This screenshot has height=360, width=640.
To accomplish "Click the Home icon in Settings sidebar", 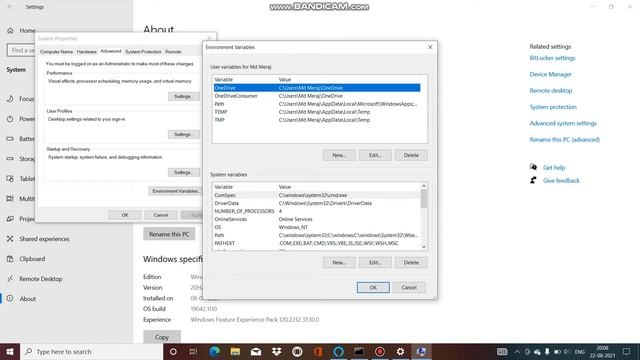I will pyautogui.click(x=10, y=31).
